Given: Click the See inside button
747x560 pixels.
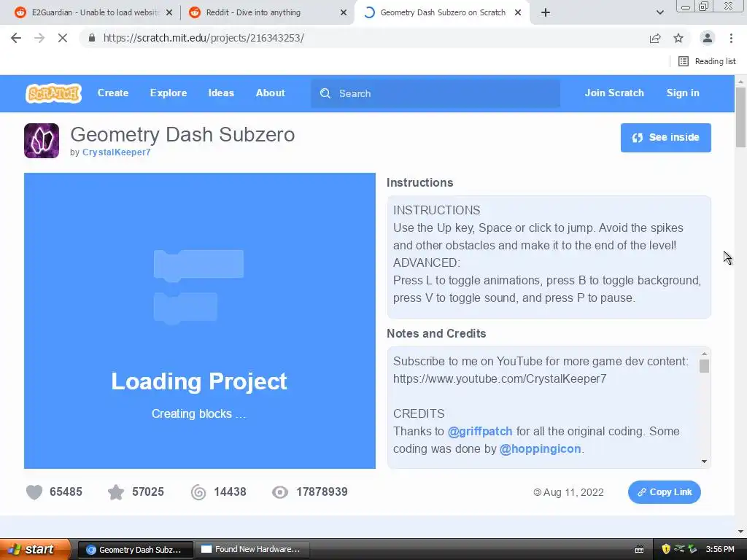Looking at the screenshot, I should pos(665,138).
